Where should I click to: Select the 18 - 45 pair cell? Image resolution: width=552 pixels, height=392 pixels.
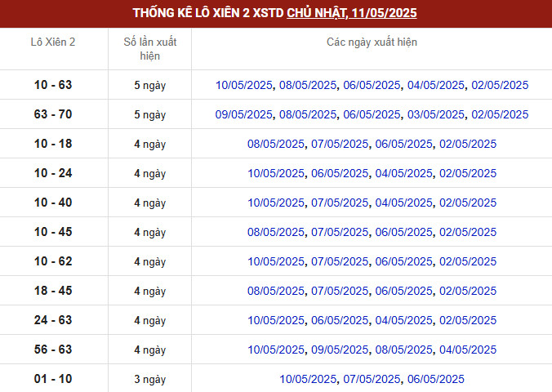click(53, 291)
